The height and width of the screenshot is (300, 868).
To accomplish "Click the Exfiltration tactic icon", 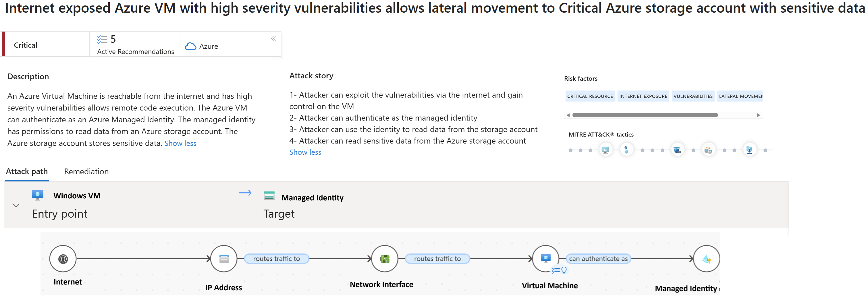I will tap(749, 150).
